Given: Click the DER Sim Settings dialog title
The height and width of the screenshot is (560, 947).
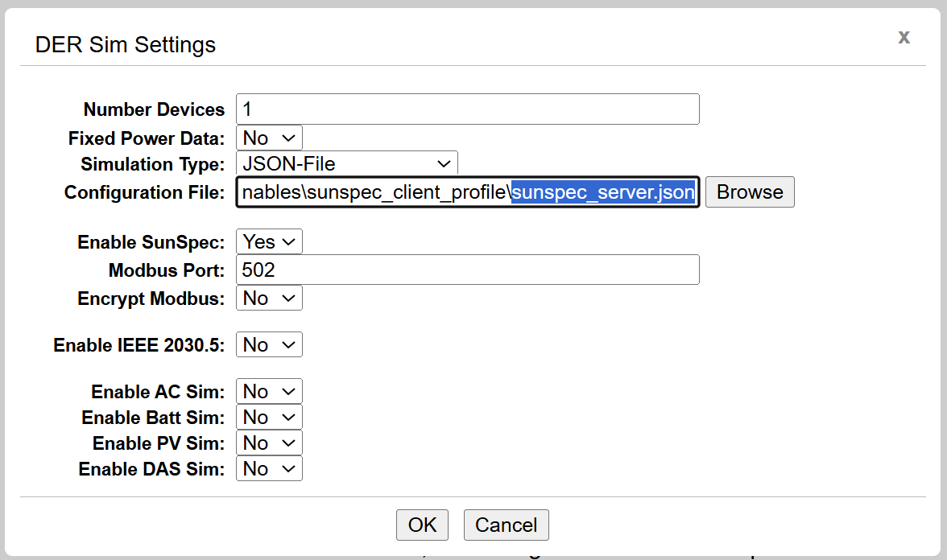Looking at the screenshot, I should click(x=125, y=45).
